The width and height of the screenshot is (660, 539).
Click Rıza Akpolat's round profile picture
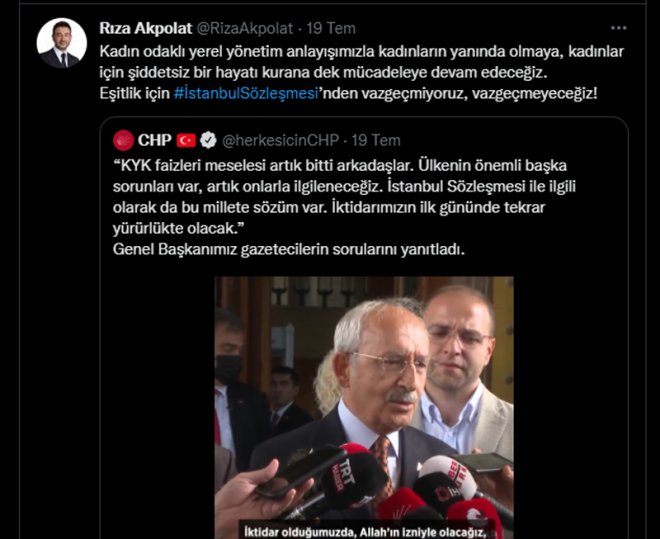(61, 43)
